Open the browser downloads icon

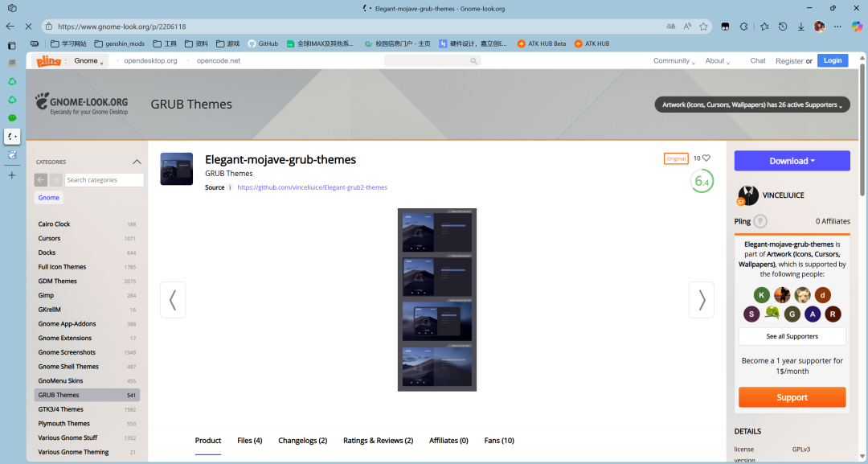pos(801,27)
